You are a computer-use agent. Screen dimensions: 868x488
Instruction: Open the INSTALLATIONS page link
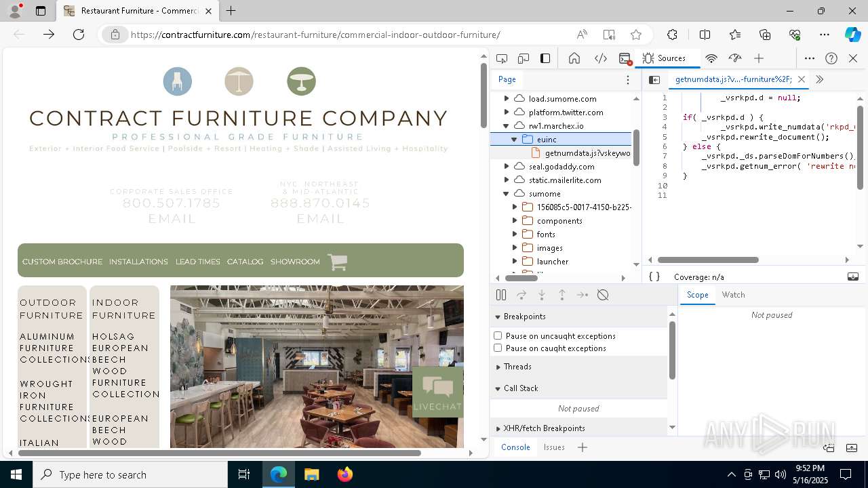click(138, 262)
